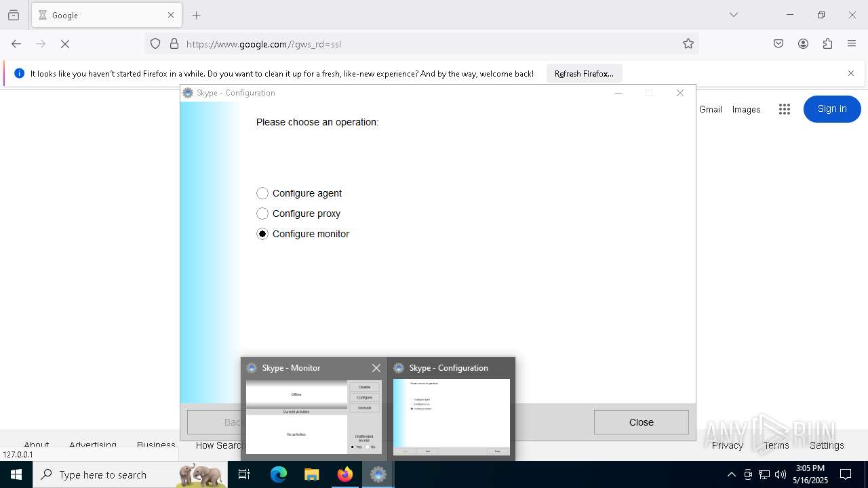Open Images link on Google page
The width and height of the screenshot is (868, 488).
click(746, 109)
